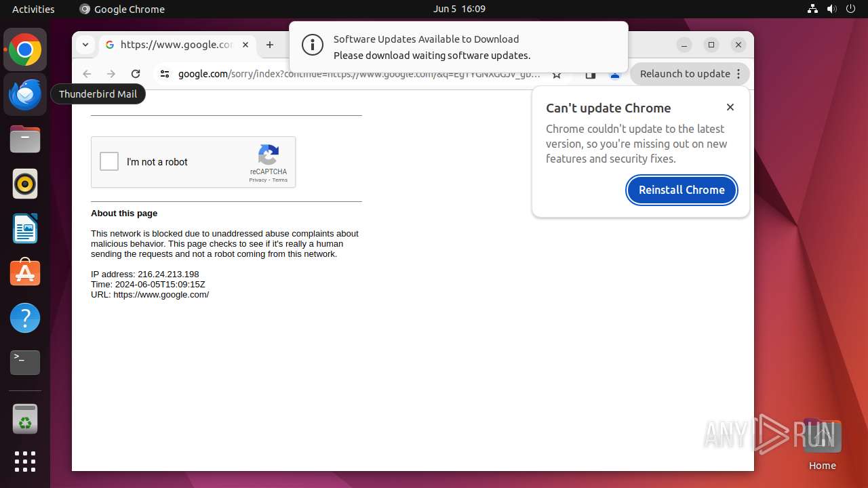Maximize the Chrome window

pos(711,45)
